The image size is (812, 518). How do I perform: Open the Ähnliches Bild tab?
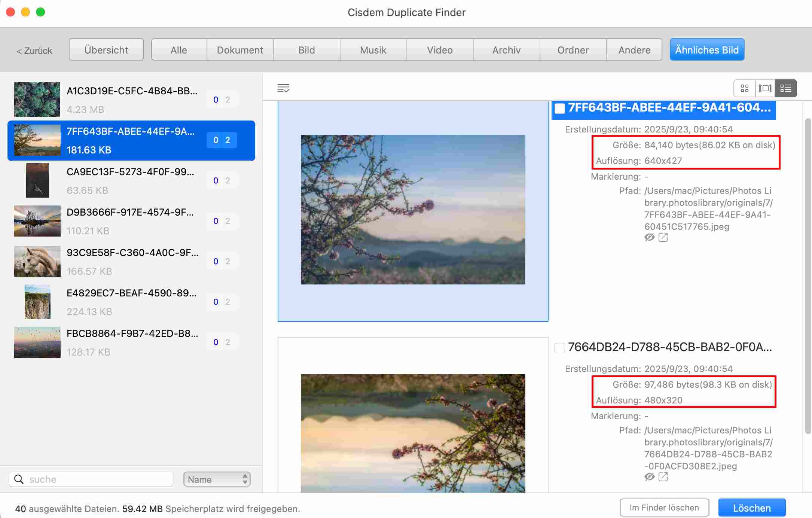[706, 50]
